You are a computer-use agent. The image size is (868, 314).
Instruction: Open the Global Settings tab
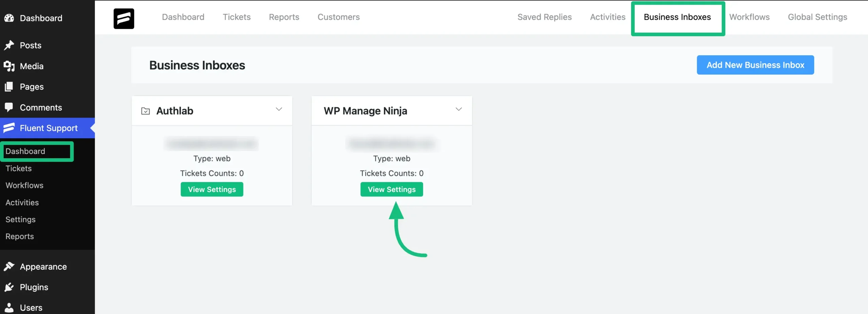[817, 17]
